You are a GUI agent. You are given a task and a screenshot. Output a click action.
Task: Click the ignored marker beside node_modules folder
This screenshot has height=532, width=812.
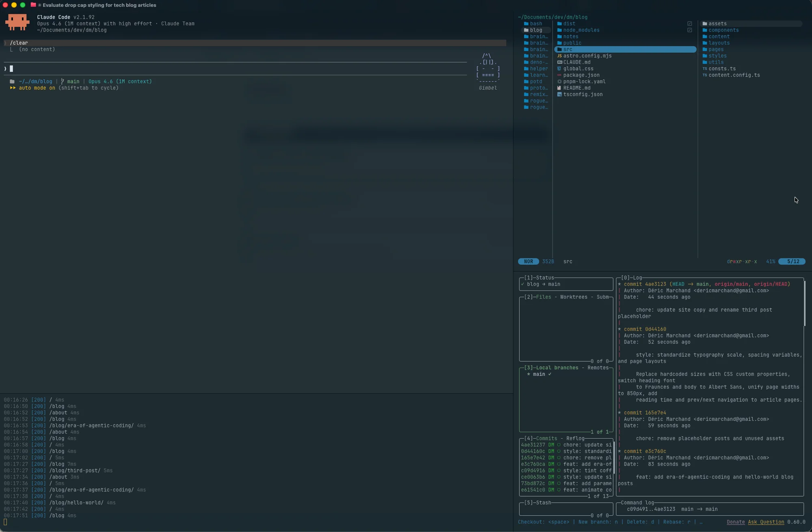689,30
